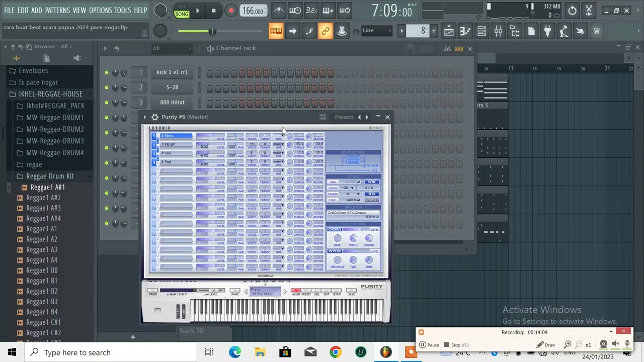Toggle Purity IFXs button
The width and height of the screenshot is (644, 362).
point(372,194)
